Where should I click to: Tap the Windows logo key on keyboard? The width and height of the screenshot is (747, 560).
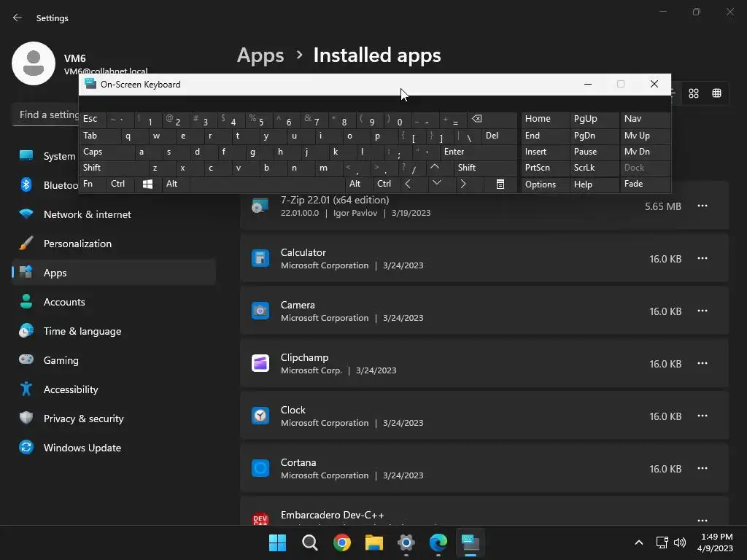pyautogui.click(x=147, y=184)
